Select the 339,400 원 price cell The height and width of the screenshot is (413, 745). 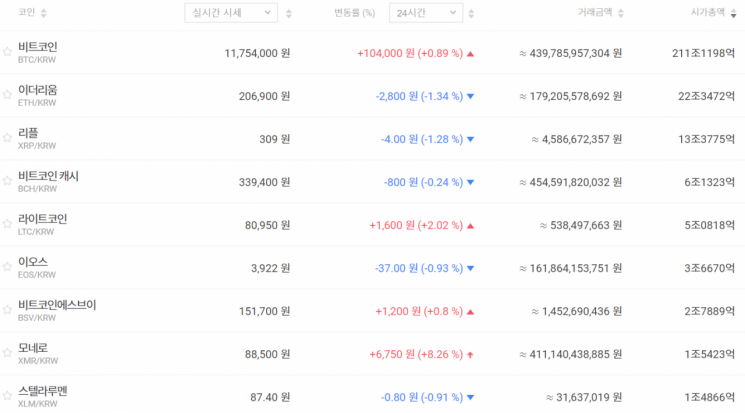[x=264, y=182]
